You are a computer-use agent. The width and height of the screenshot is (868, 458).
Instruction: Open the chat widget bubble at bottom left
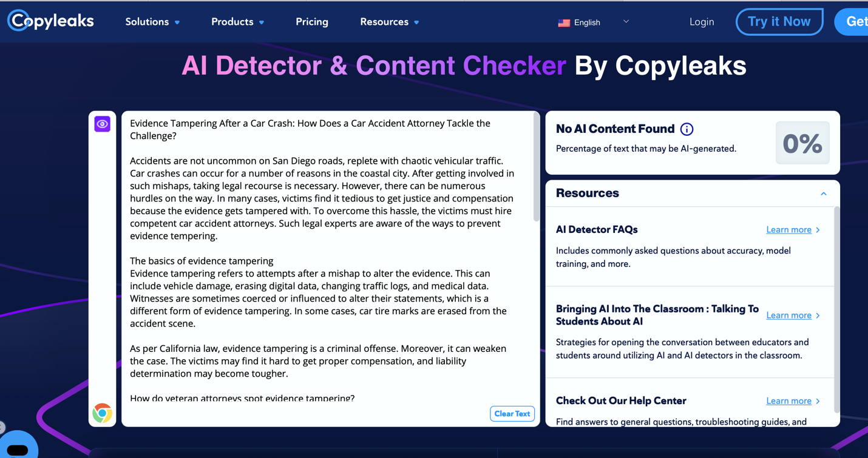tap(18, 447)
